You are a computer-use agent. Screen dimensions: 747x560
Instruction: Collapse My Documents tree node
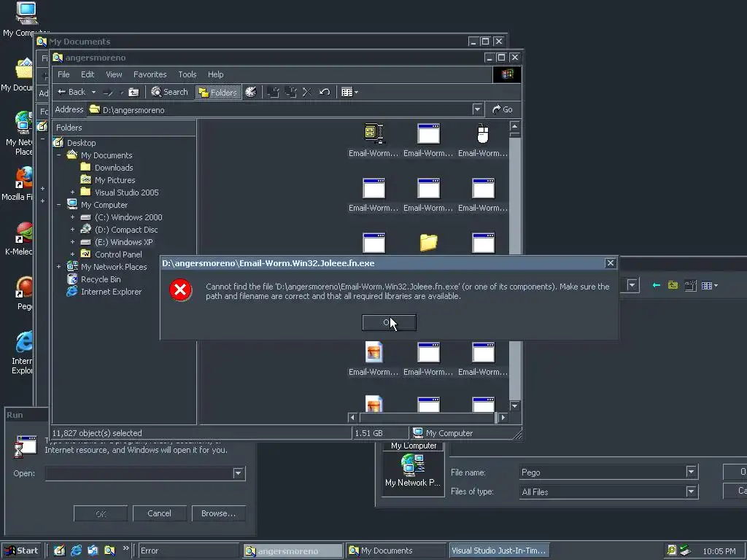(x=58, y=155)
